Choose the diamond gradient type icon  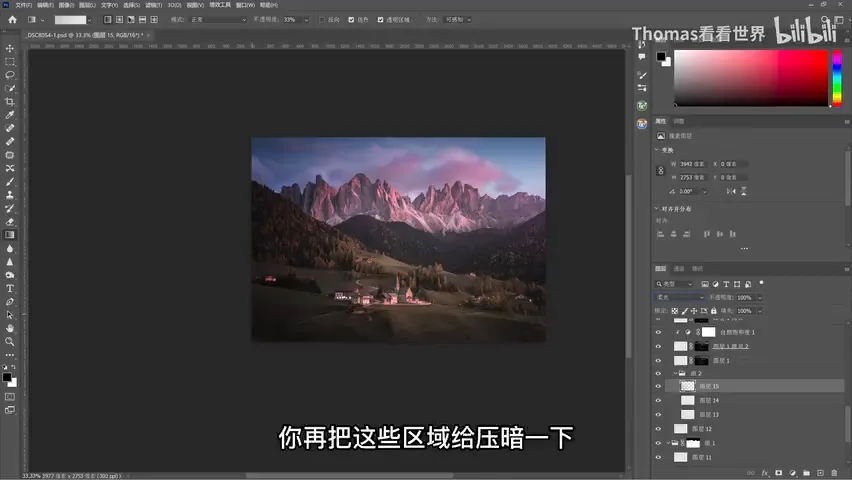tap(154, 20)
